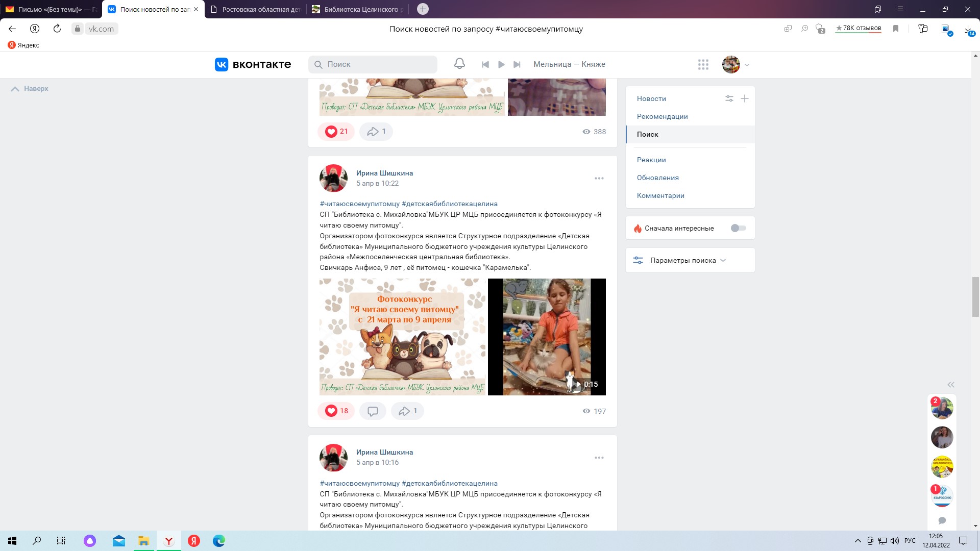Click Ирина Шишкина avatar in 10:22 post
The height and width of the screenshot is (551, 980).
pos(333,178)
